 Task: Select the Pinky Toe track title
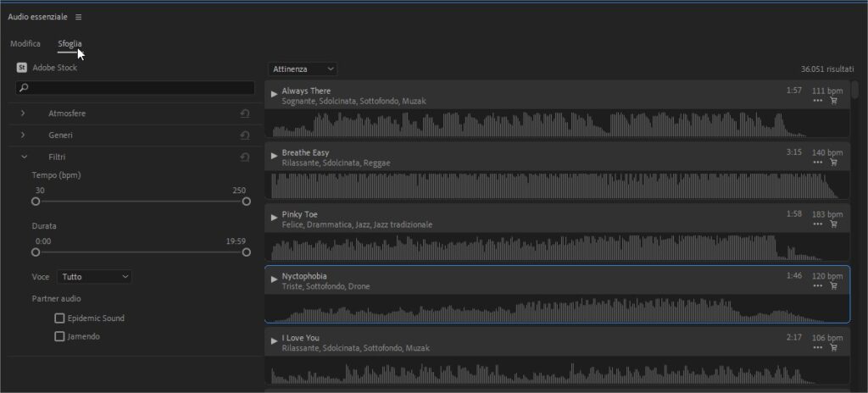(299, 214)
